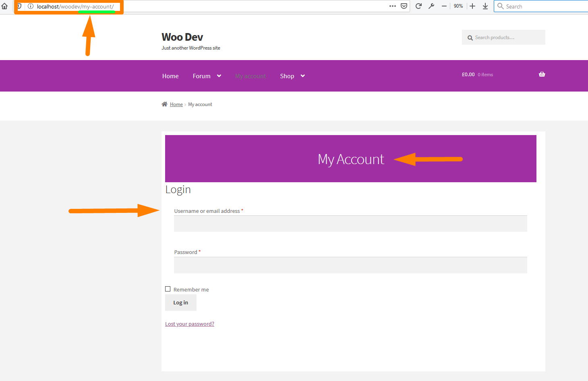This screenshot has height=381, width=588.
Task: Click the browser search magnifier icon
Action: tap(501, 6)
